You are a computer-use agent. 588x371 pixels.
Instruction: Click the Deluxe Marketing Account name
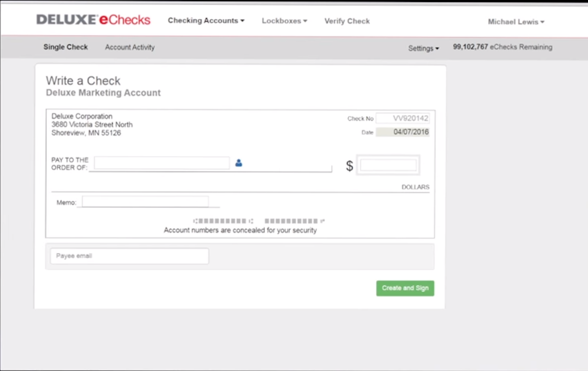(x=103, y=93)
